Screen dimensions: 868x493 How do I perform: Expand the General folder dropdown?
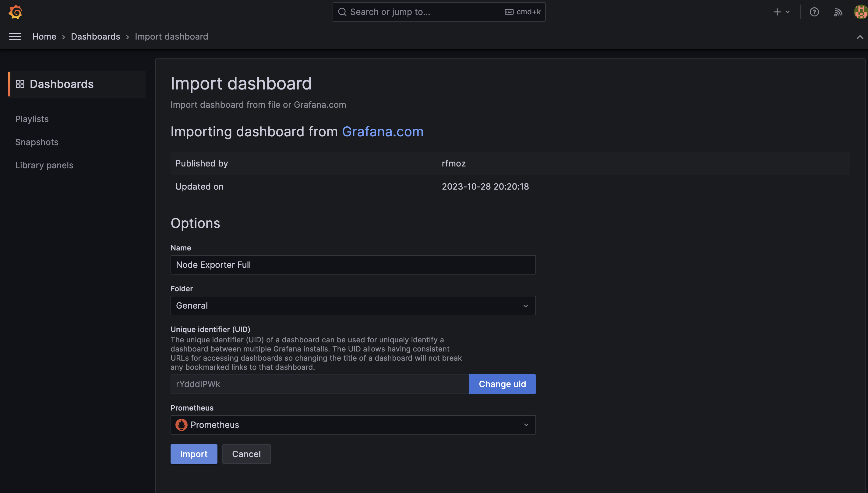353,306
